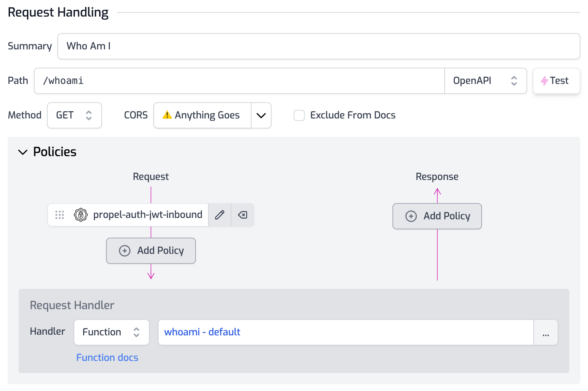The image size is (588, 391).
Task: Click plus icon in Response Add Policy
Action: 411,216
